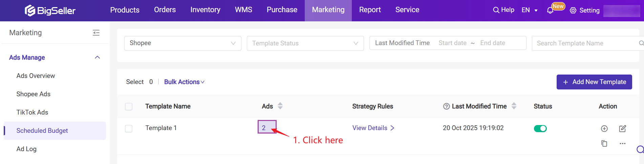Check the Template 1 row checkbox
This screenshot has height=164, width=644.
pos(129,128)
